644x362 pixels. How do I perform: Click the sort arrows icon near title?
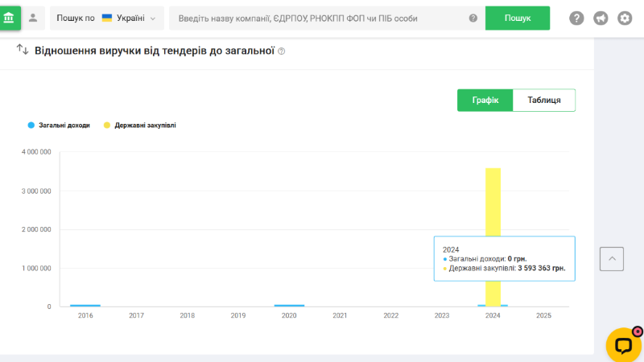click(23, 50)
